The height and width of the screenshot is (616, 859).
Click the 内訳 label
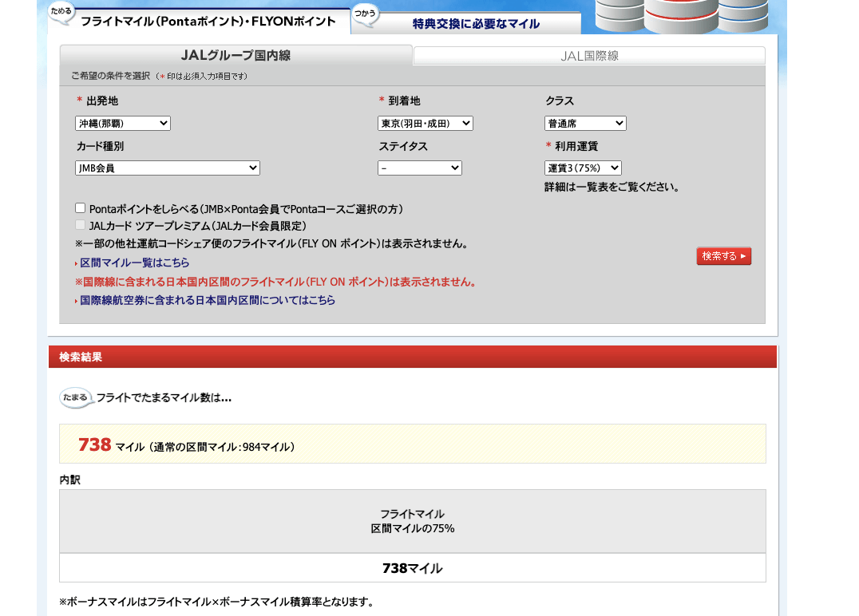pyautogui.click(x=70, y=480)
